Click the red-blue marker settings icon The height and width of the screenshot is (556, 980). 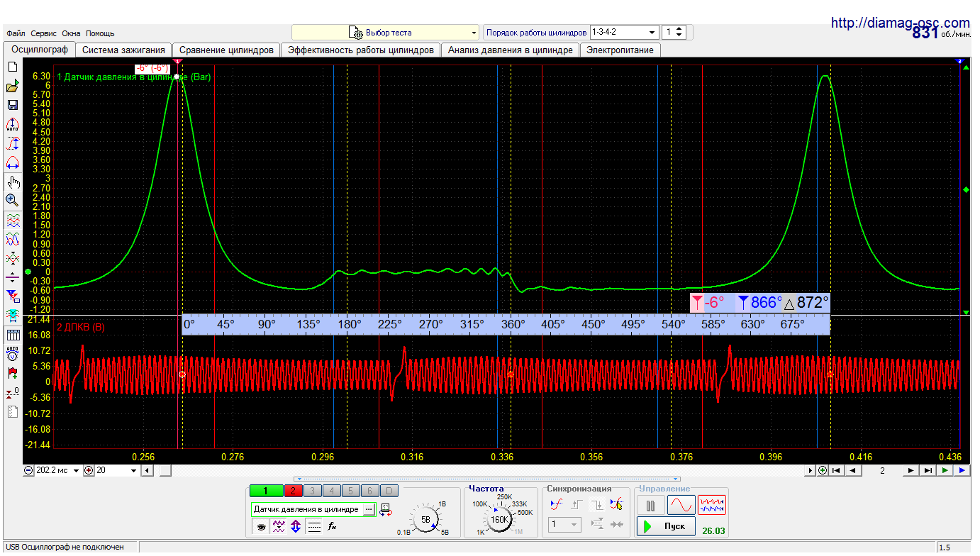(12, 296)
